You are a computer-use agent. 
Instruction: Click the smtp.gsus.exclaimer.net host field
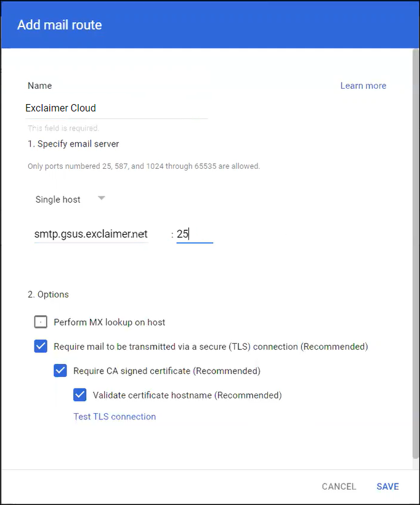(x=91, y=234)
